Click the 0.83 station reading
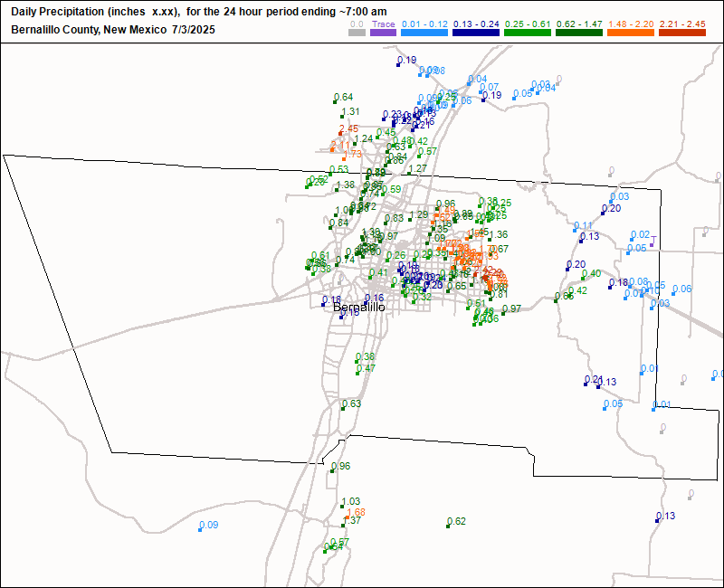724x588 pixels. point(394,218)
